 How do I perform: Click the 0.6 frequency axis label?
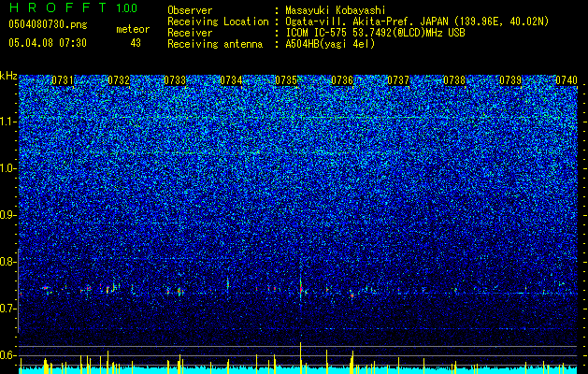coord(7,355)
